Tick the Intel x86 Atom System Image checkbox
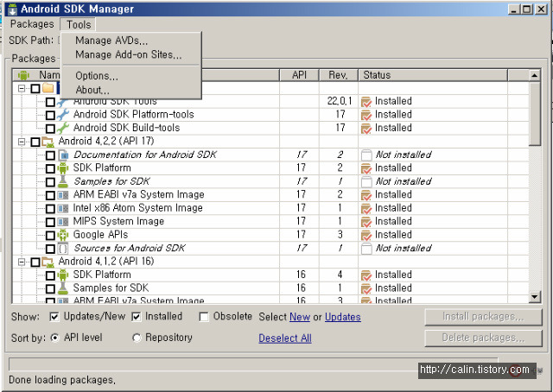Viewport: 553px width, 392px height. coord(50,209)
